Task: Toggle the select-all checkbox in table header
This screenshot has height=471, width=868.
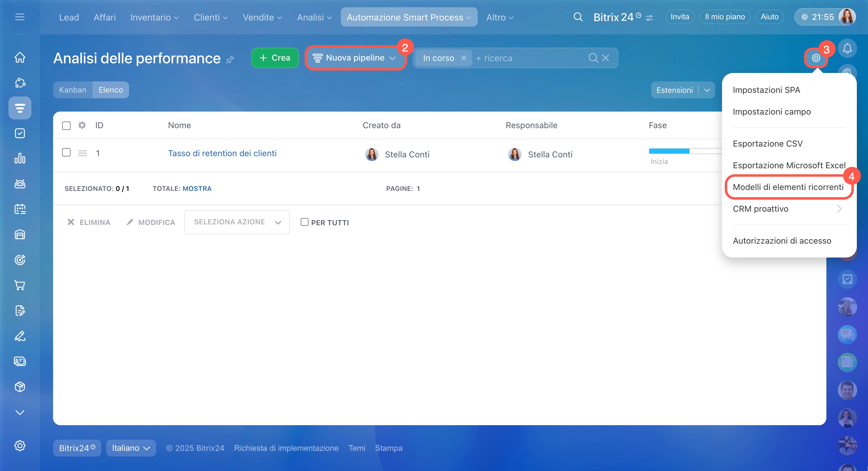Action: click(x=66, y=126)
